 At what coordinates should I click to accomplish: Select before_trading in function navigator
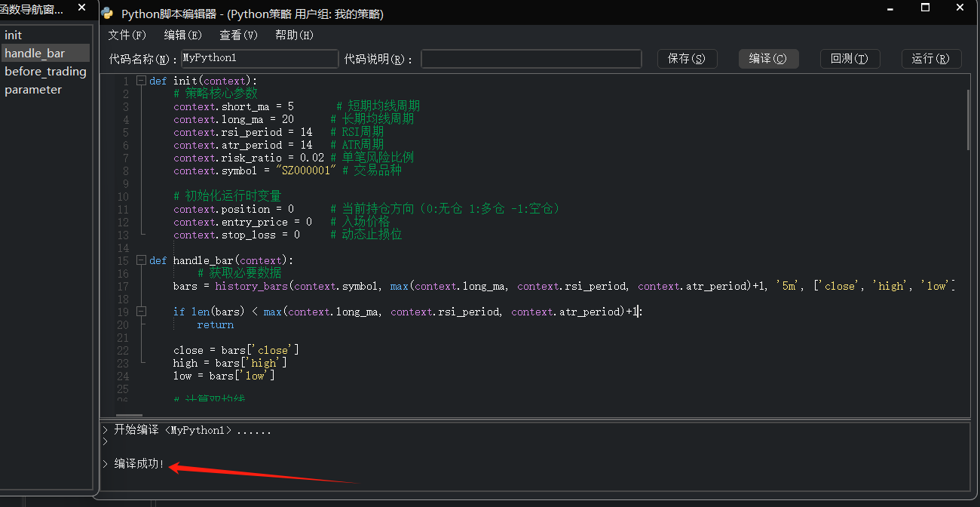tap(46, 71)
